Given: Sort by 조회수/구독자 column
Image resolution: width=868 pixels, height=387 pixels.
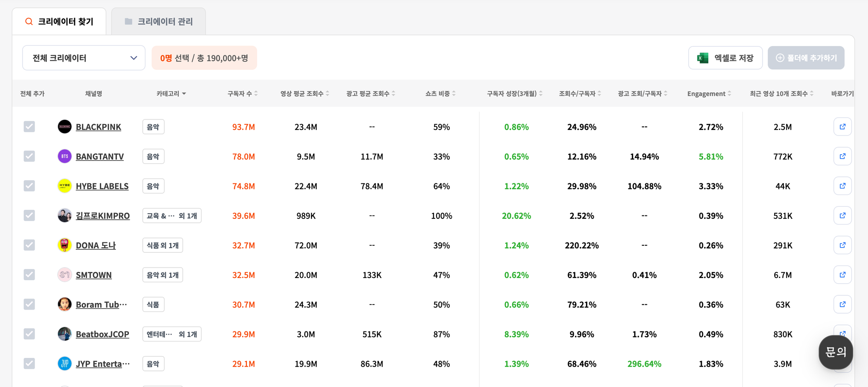Looking at the screenshot, I should [580, 93].
